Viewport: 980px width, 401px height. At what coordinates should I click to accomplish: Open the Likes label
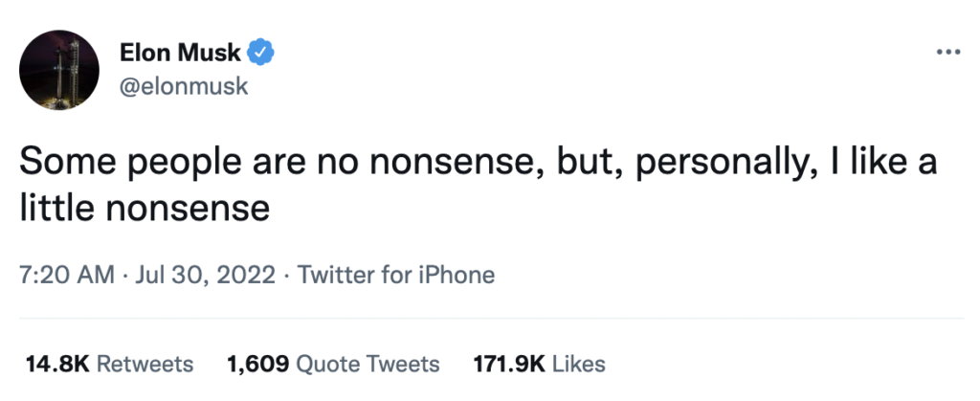click(578, 364)
